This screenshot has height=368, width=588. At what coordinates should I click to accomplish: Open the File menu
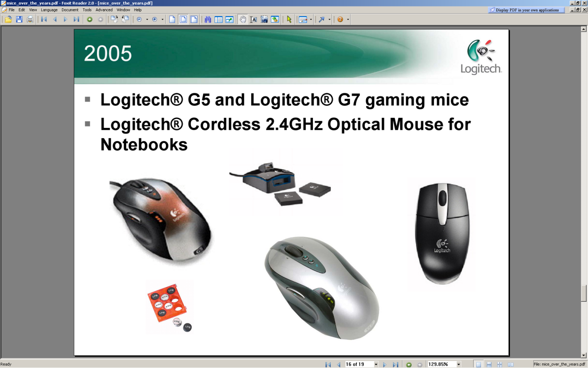click(11, 10)
